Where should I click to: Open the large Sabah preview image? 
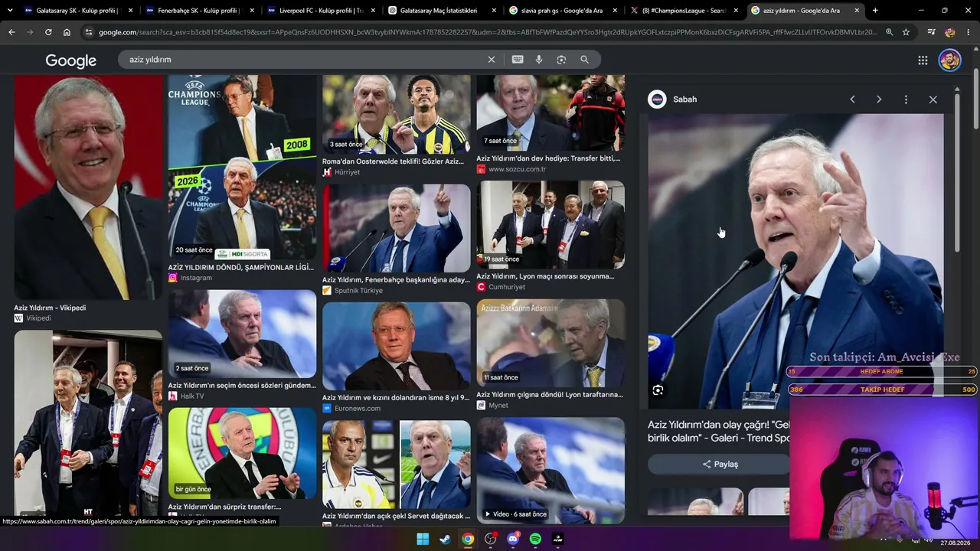click(x=795, y=261)
